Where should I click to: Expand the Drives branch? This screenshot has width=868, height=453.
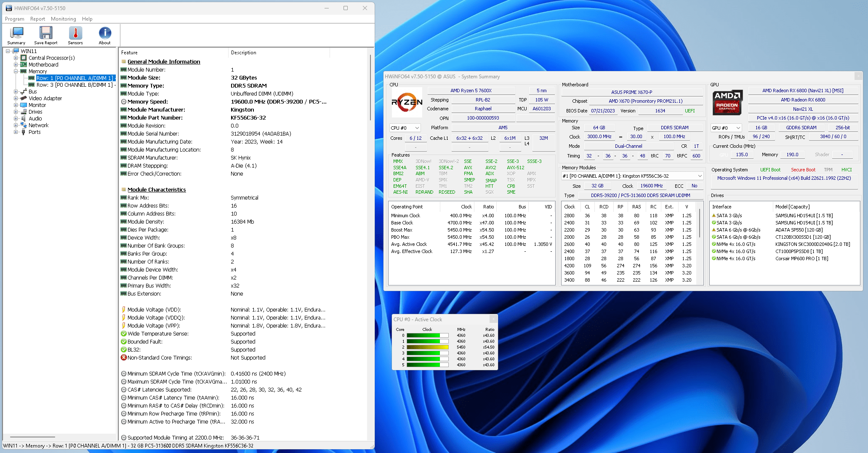16,112
